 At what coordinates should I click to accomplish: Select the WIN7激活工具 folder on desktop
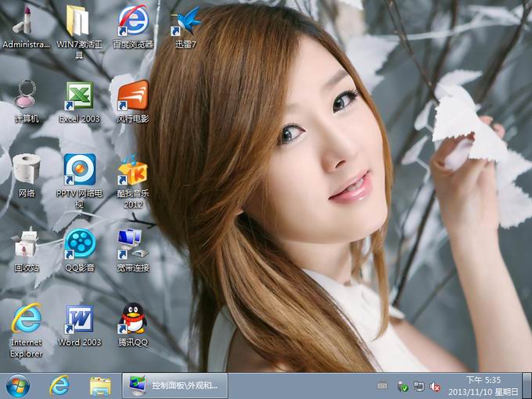[79, 21]
